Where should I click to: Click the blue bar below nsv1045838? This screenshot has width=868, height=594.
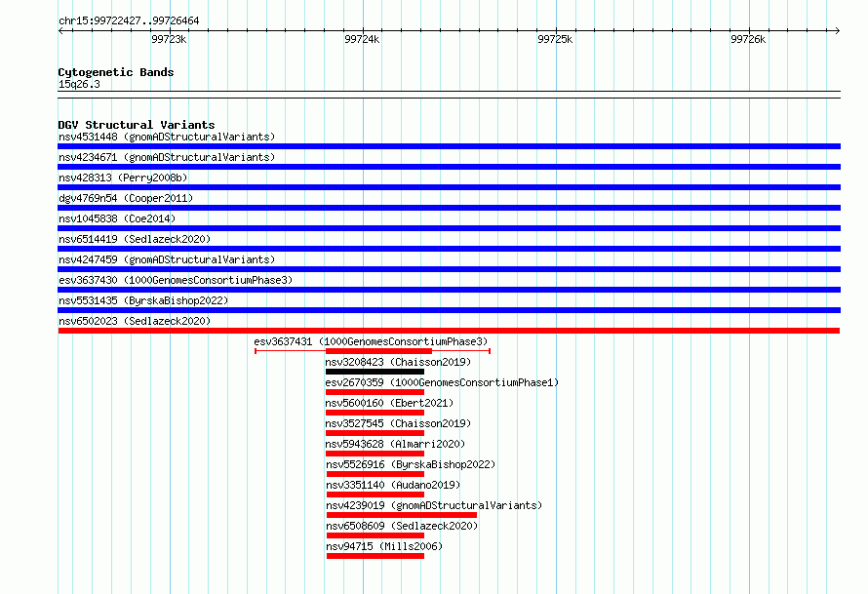pyautogui.click(x=449, y=228)
